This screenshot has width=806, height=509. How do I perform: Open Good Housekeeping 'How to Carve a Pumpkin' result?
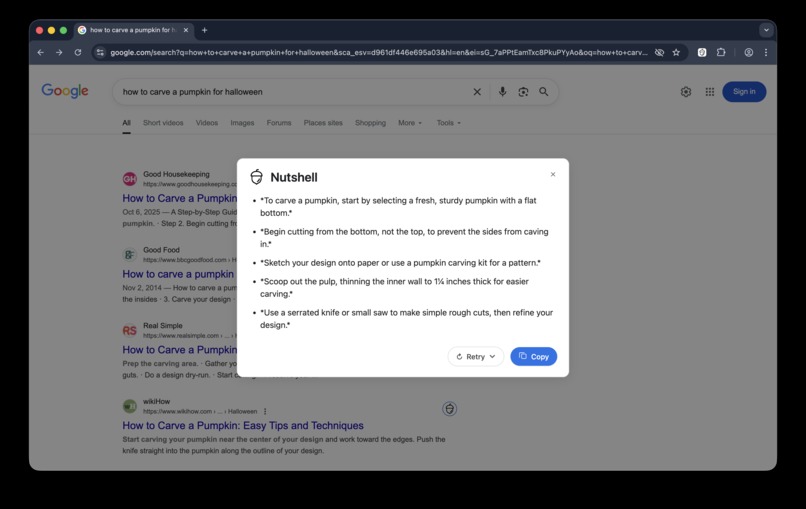(179, 198)
